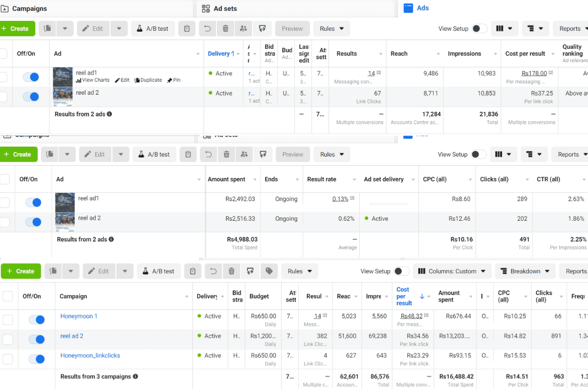Click people audience icon in the middle Amount spent toolbar
The image size is (588, 389).
coord(244,154)
